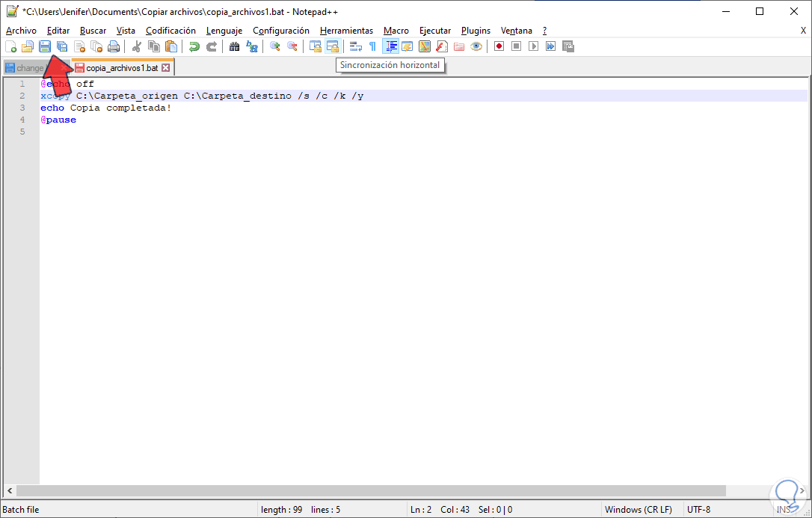Click the horizontal scrollbar thumb
812x518 pixels.
pyautogui.click(x=371, y=490)
